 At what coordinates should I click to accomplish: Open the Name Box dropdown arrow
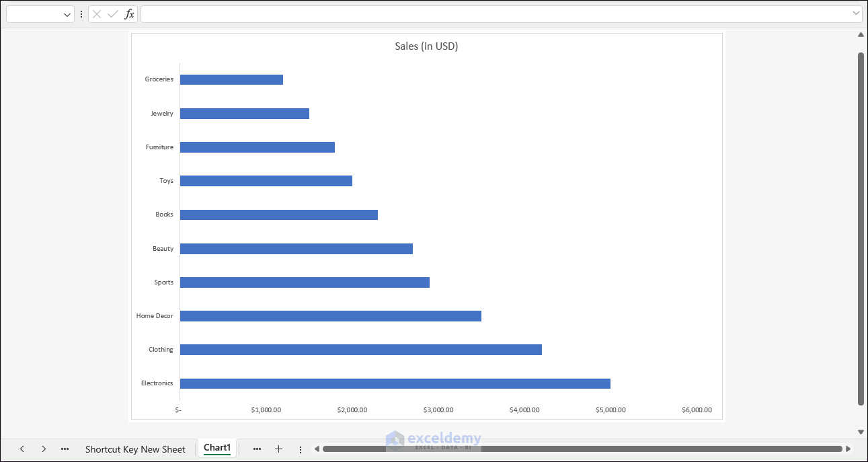click(67, 14)
